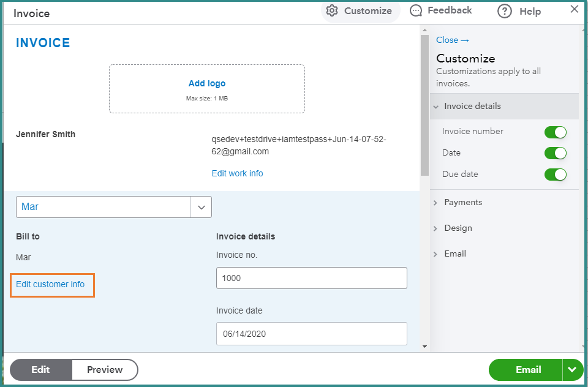Collapse the Invoice details section
Viewport: 588px width, 387px height.
coord(472,106)
